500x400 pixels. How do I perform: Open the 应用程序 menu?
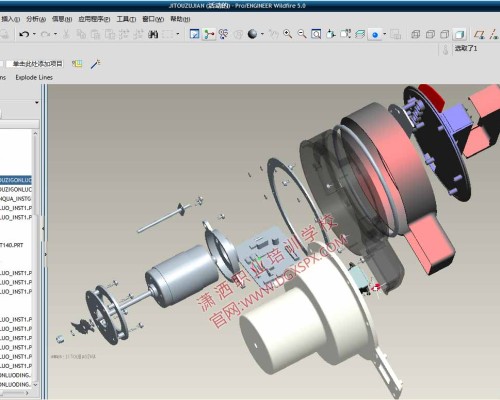pyautogui.click(x=94, y=19)
